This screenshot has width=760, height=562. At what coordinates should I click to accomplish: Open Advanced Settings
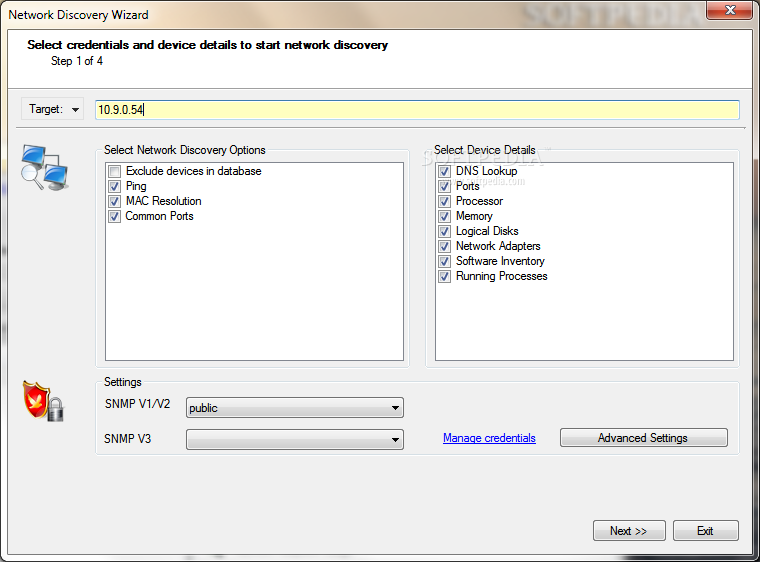tap(644, 438)
